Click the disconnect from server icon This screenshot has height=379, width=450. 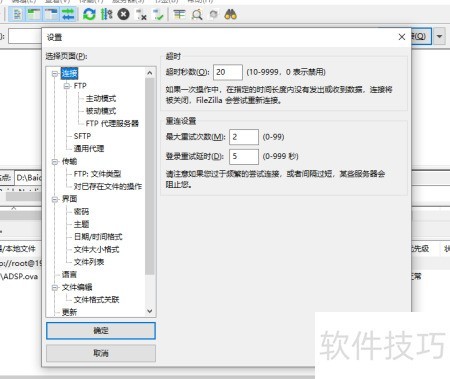point(141,15)
